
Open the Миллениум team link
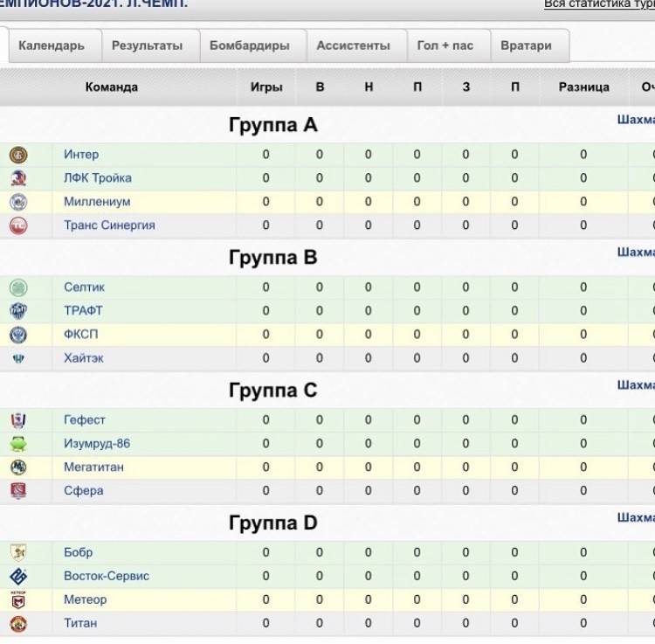pyautogui.click(x=97, y=202)
